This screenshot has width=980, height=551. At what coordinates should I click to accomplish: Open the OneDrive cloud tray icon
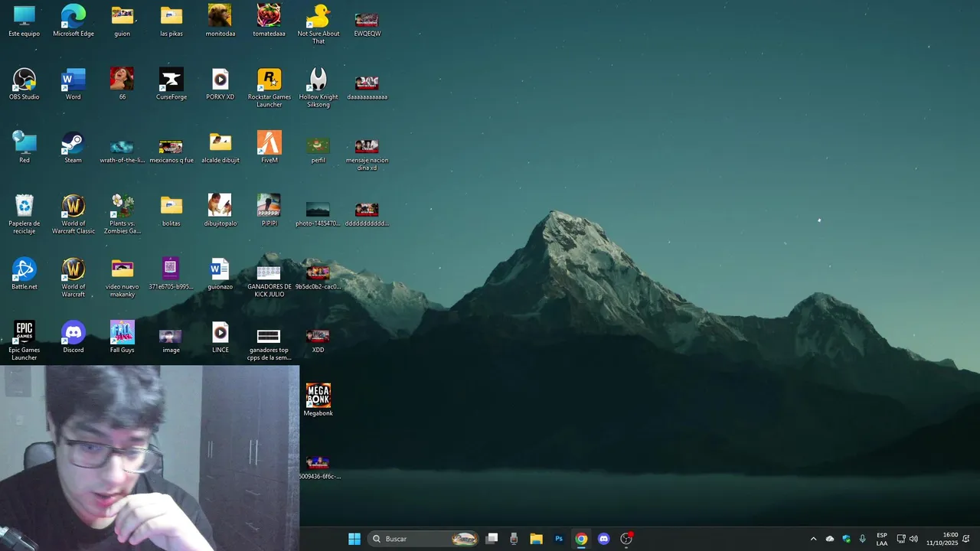tap(830, 539)
